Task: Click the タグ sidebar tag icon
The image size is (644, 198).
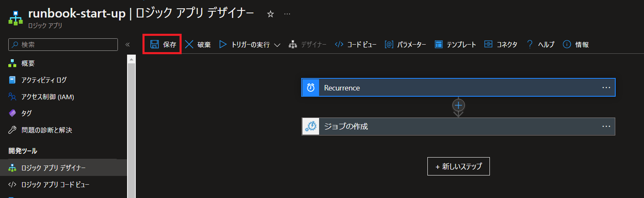Action: 12,113
